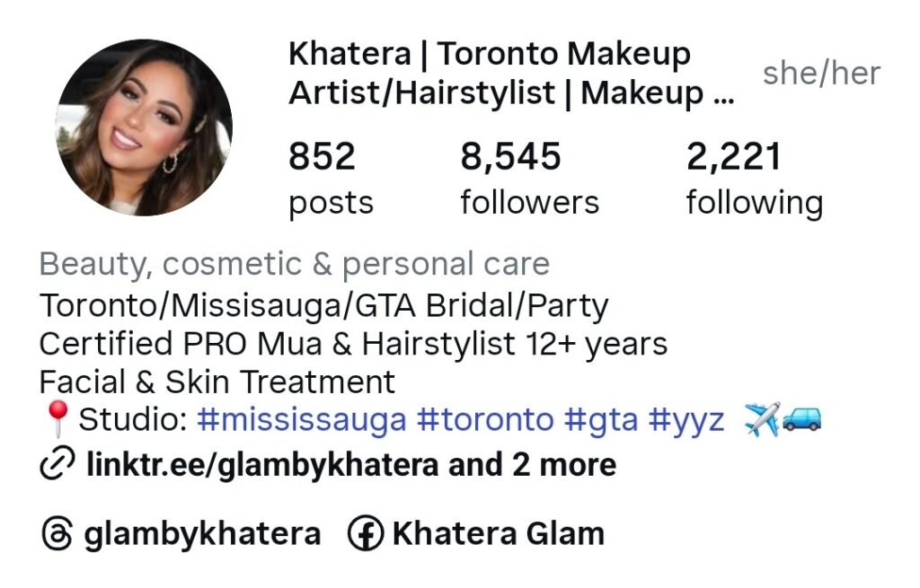Click the she/her pronouns label
Screen dimensions: 920x588
pos(821,74)
